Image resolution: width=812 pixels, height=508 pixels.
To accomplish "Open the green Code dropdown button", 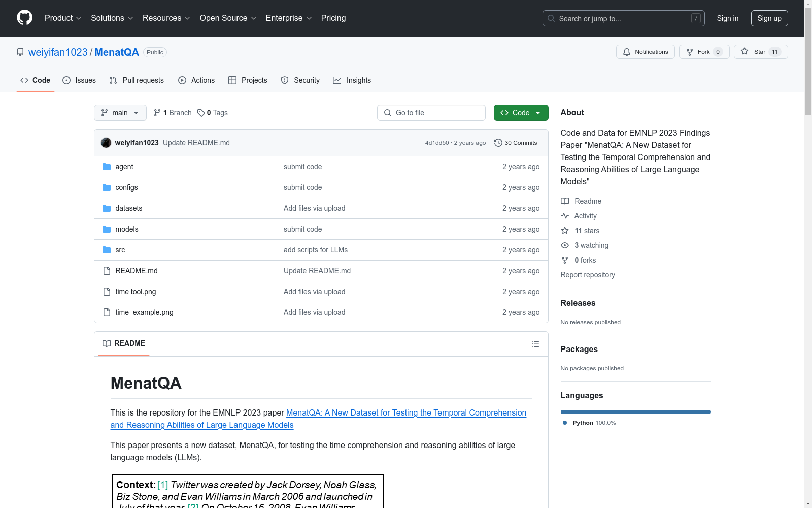I will click(x=521, y=113).
